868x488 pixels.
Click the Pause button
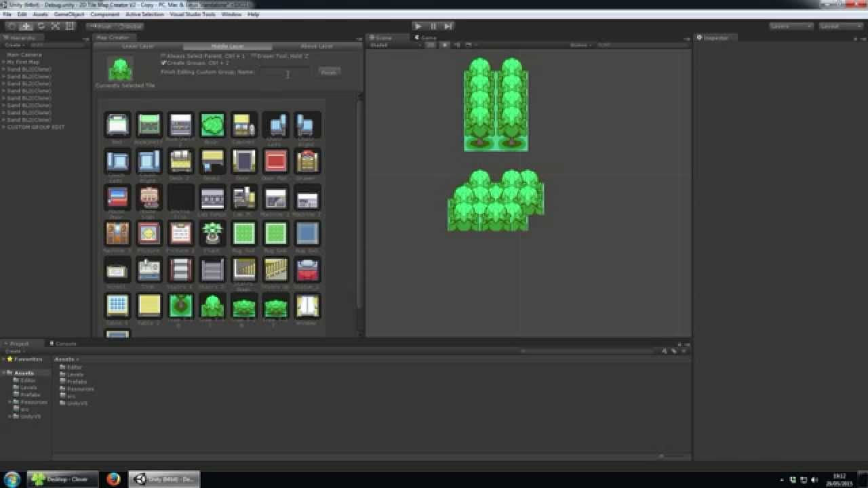pos(433,26)
